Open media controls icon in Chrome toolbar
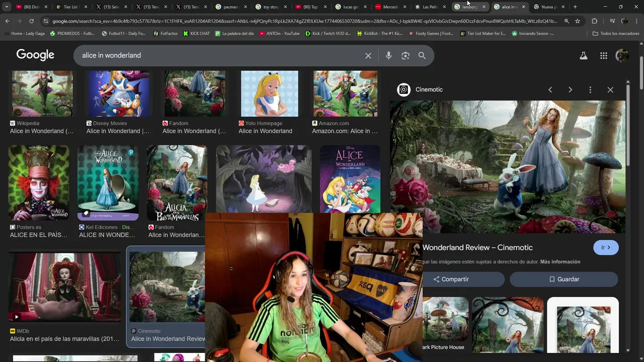Screen dimensions: 644x362 (612, 21)
